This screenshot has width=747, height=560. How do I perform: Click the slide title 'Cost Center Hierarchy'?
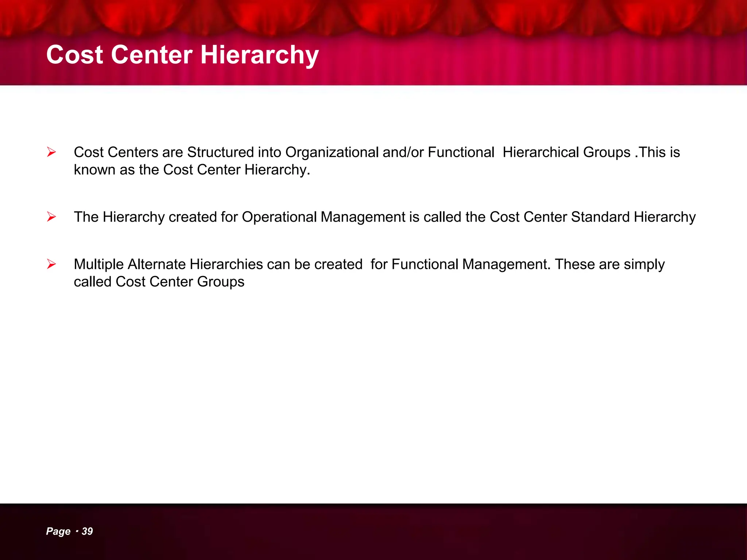[182, 55]
